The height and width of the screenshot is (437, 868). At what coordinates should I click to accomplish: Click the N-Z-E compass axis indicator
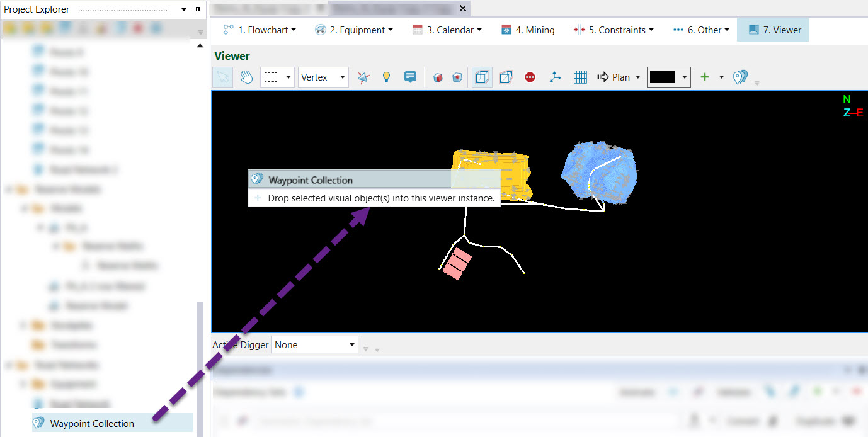pos(852,106)
